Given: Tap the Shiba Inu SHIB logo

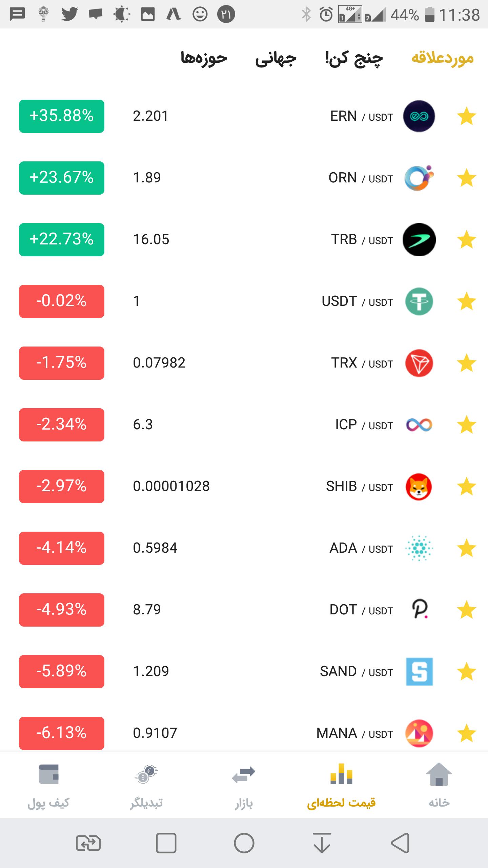Looking at the screenshot, I should click(x=419, y=487).
